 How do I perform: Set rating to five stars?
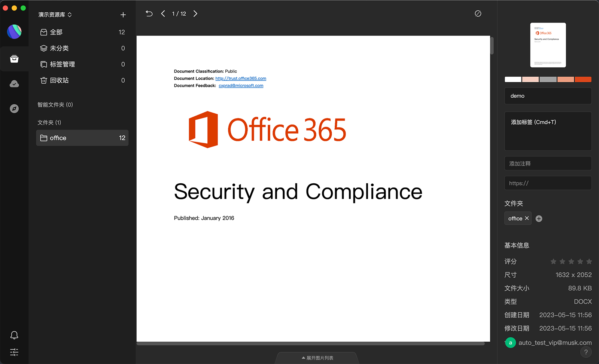click(x=589, y=261)
